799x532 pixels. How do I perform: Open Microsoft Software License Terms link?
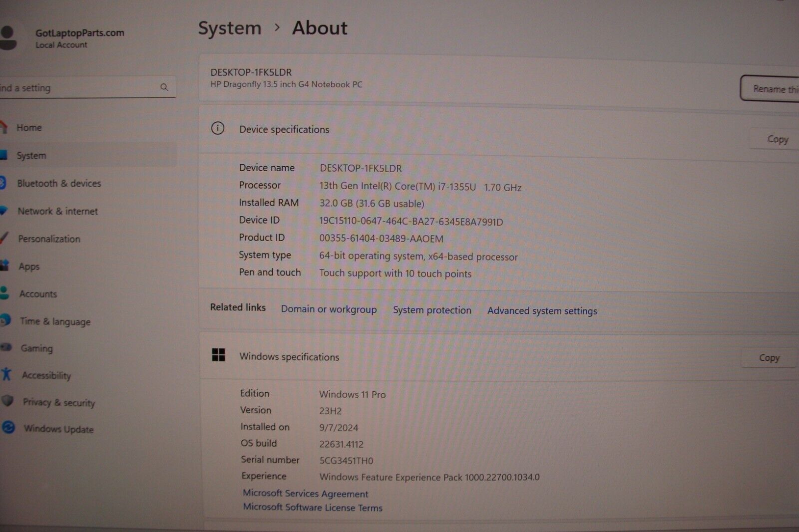tap(313, 507)
